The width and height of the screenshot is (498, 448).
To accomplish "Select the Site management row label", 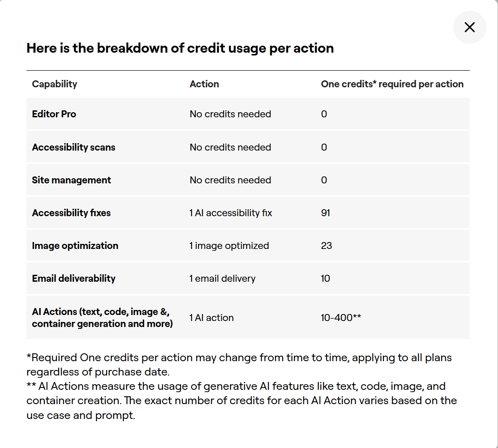I will tap(71, 180).
